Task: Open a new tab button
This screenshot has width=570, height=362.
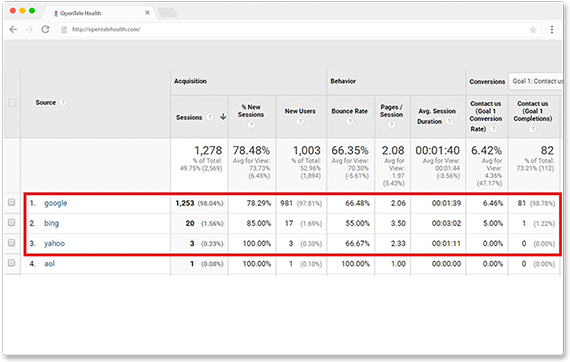Action: [x=168, y=13]
